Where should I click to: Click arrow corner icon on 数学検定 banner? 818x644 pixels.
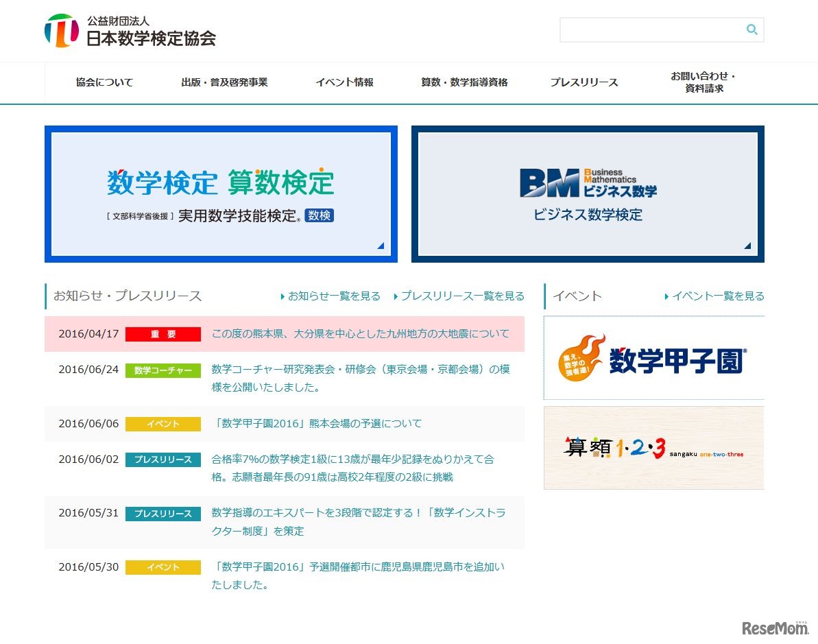[381, 246]
